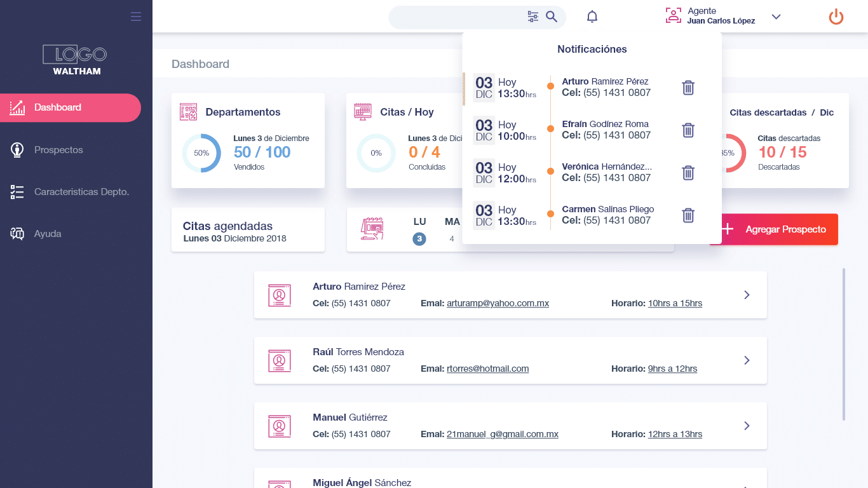Open email link rtorres@hotmail.com
Screen dimensions: 868x488
[488, 369]
